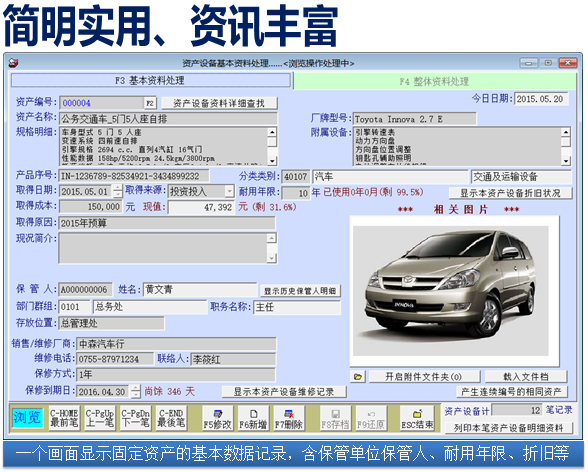Jump to last record C-END 最後笔
Image resolution: width=588 pixels, height=472 pixels.
[171, 418]
